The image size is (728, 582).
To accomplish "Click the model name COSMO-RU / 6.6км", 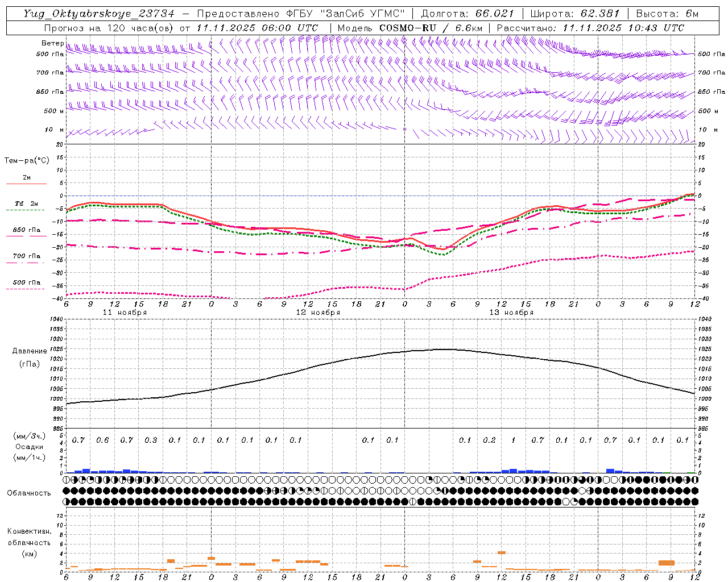I will pyautogui.click(x=431, y=28).
